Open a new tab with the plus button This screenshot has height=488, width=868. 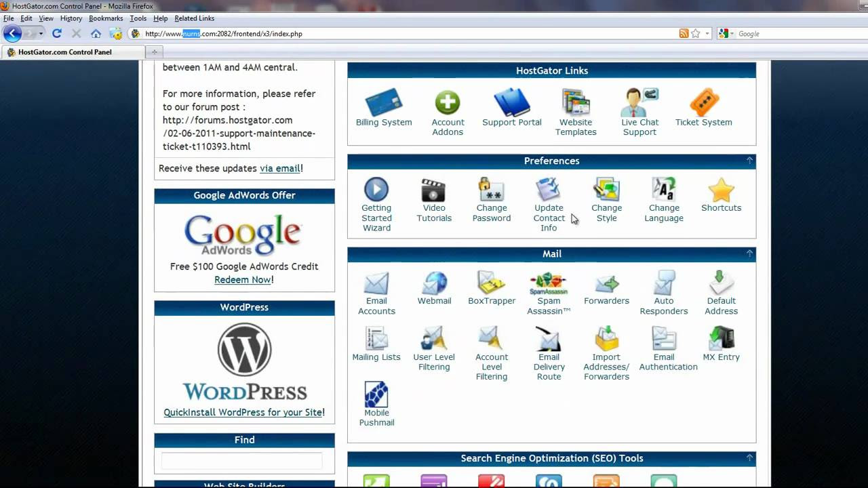154,52
